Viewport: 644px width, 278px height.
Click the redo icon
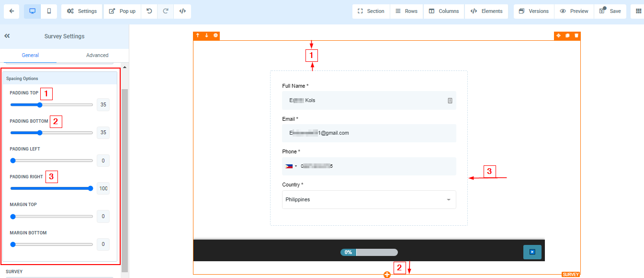click(166, 11)
